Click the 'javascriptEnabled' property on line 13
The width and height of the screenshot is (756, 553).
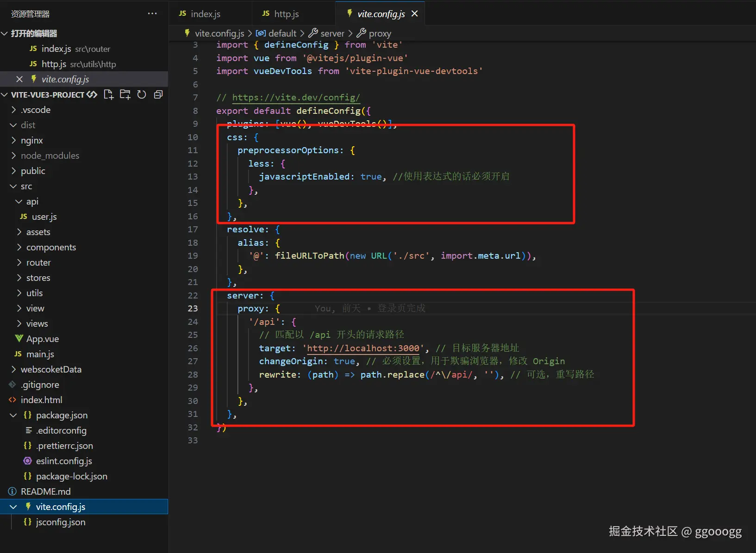304,177
